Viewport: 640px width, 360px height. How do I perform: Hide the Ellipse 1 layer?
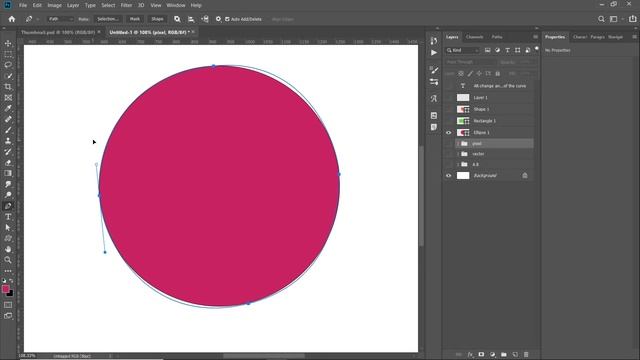(x=449, y=133)
